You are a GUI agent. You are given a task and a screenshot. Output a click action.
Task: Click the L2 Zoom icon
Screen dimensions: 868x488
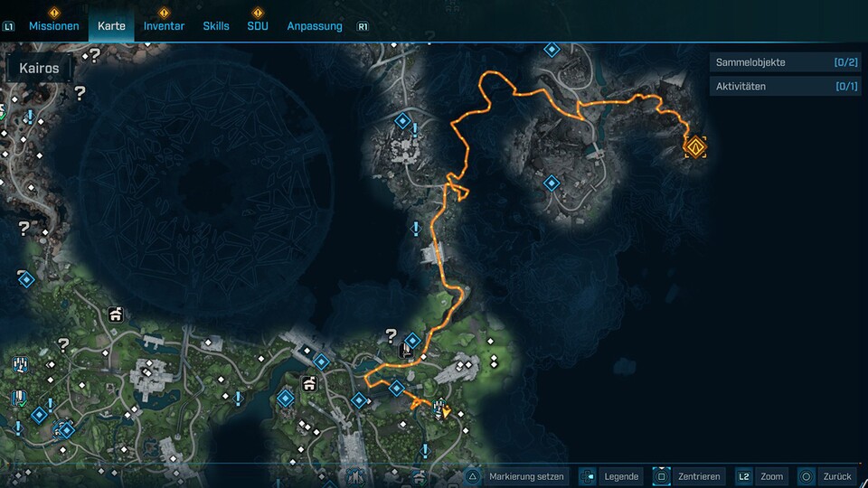[743, 476]
